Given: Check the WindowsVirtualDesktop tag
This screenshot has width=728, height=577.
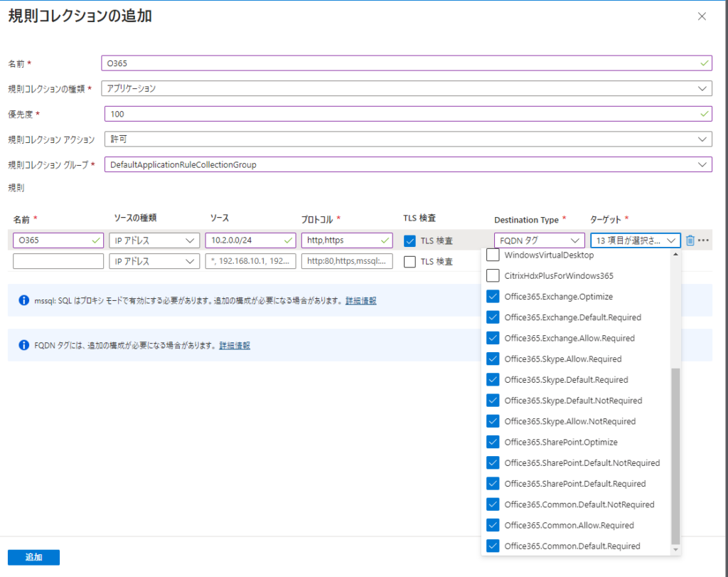Looking at the screenshot, I should (x=493, y=255).
